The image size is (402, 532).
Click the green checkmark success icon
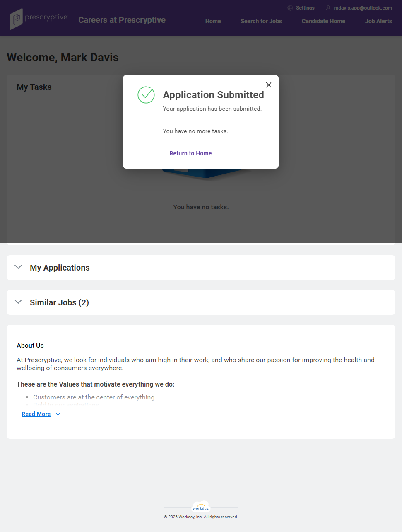[146, 95]
